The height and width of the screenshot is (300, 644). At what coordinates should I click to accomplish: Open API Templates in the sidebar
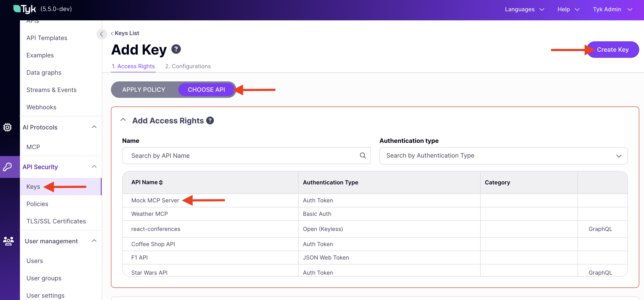pyautogui.click(x=47, y=38)
